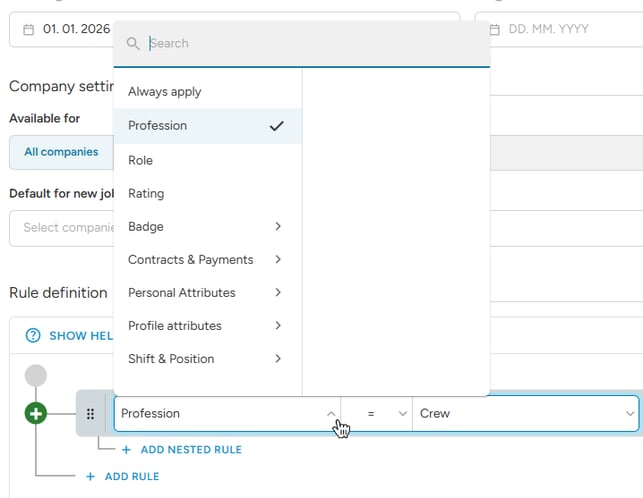Click the calendar icon beside DD. MM. YYYY
Screen dimensions: 643x498
(x=494, y=30)
